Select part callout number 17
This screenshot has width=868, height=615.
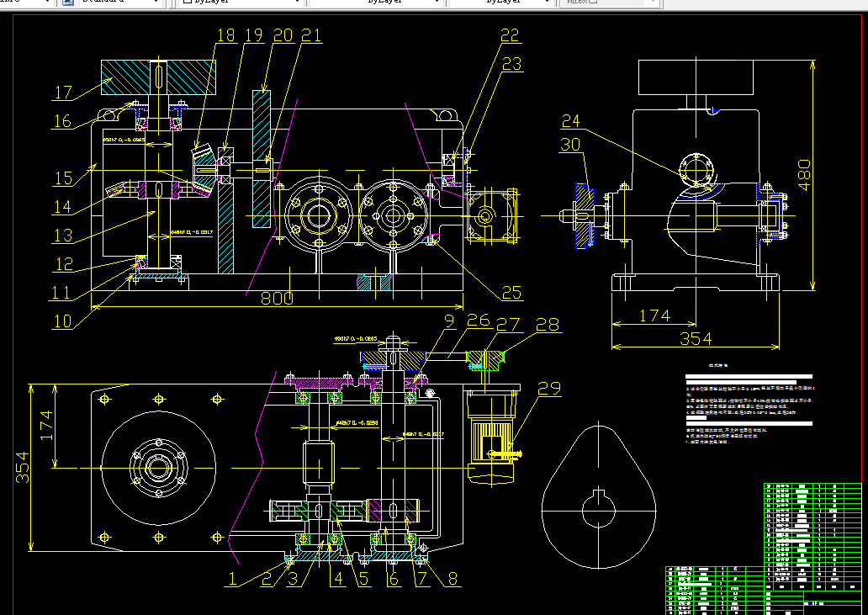(63, 92)
